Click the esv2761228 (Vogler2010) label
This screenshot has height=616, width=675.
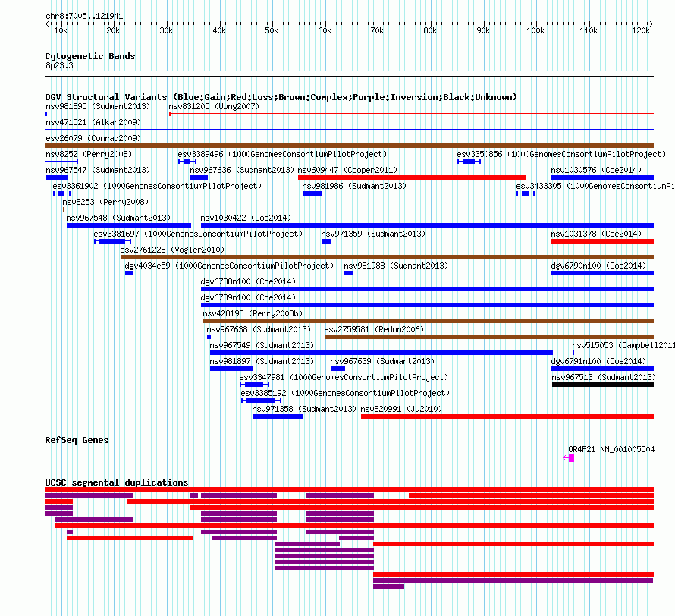point(172,250)
